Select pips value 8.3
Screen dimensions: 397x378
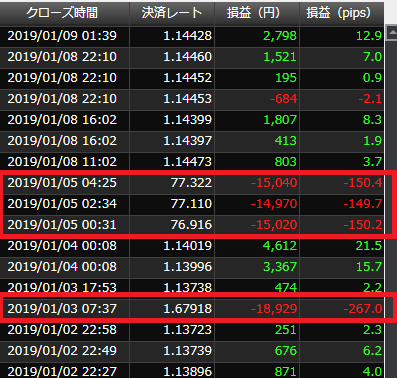pyautogui.click(x=372, y=119)
